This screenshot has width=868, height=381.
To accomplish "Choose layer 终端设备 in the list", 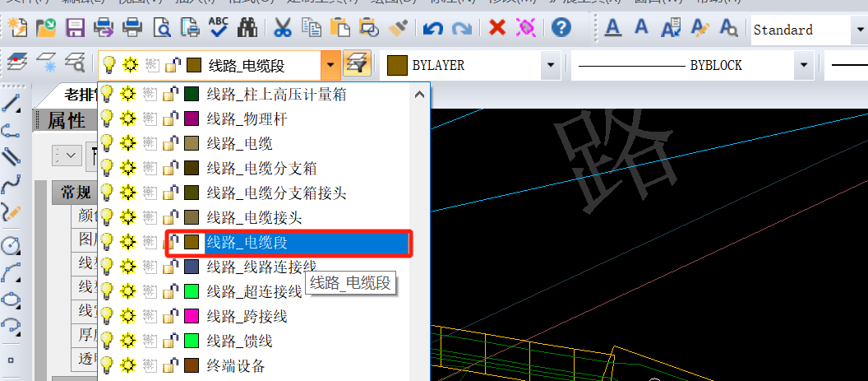I will pos(235,365).
